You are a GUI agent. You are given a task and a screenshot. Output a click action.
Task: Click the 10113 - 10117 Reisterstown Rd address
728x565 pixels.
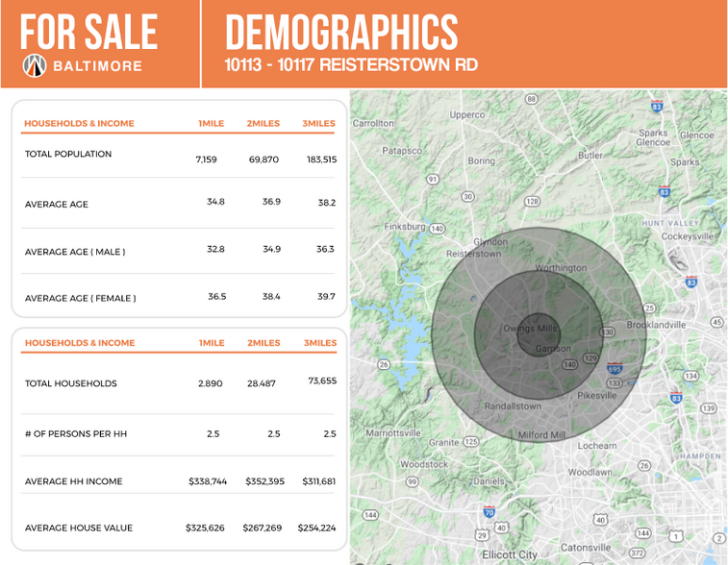click(350, 65)
